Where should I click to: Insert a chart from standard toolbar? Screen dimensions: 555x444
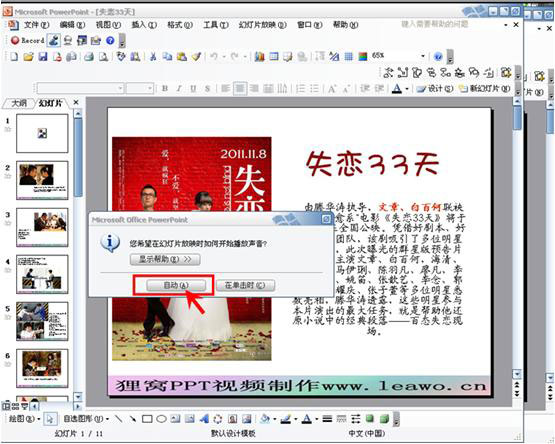(x=259, y=56)
